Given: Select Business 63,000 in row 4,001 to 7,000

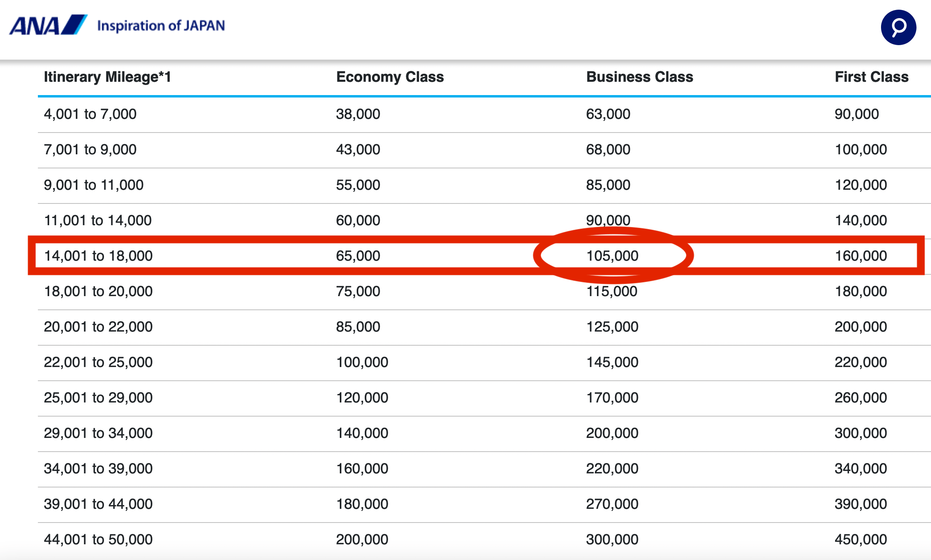Looking at the screenshot, I should coord(608,114).
